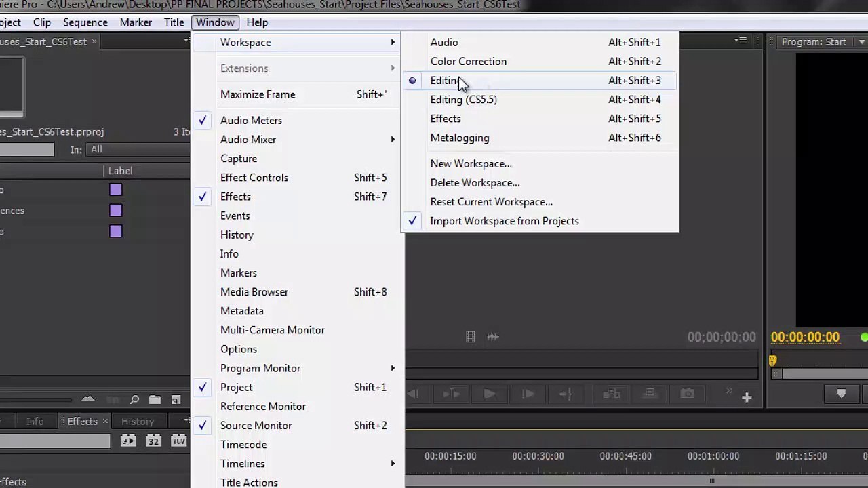868x488 pixels.
Task: Toggle the YUV effects filter icon
Action: pyautogui.click(x=178, y=441)
